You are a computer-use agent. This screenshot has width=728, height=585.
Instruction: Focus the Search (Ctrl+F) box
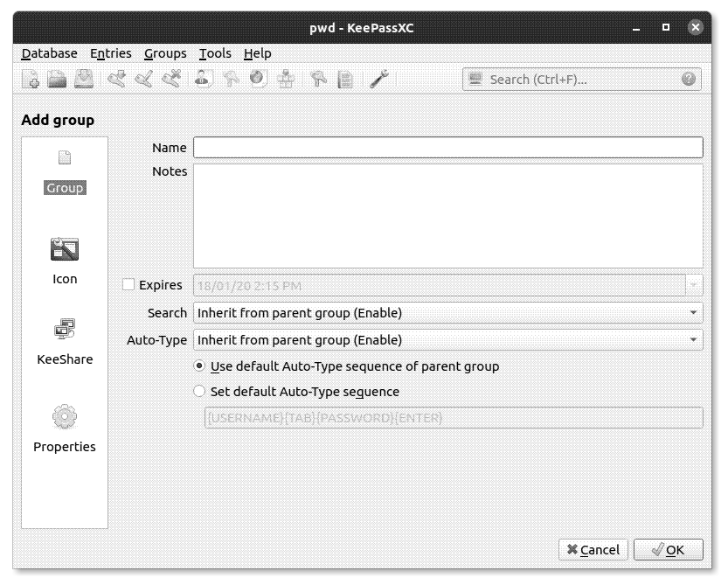[580, 80]
